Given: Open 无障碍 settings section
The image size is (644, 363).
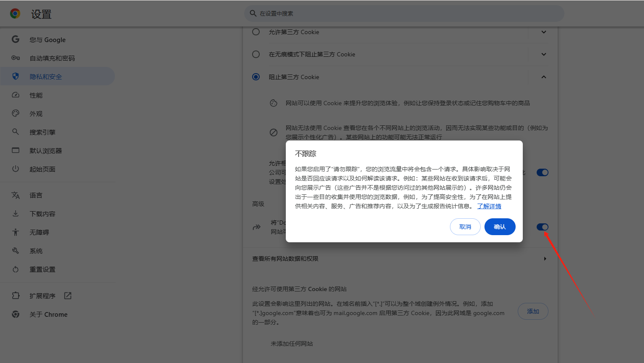Looking at the screenshot, I should pos(58,232).
